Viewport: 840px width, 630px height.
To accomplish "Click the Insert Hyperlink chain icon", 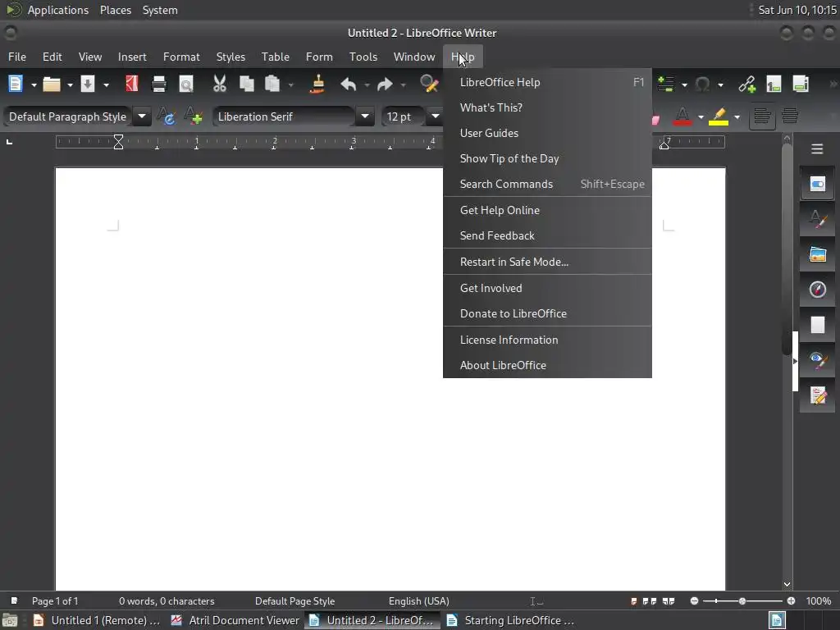I will tap(746, 84).
